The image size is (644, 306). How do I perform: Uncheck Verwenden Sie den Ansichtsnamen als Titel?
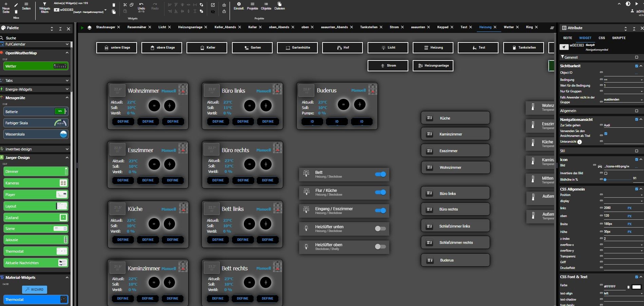click(x=606, y=133)
